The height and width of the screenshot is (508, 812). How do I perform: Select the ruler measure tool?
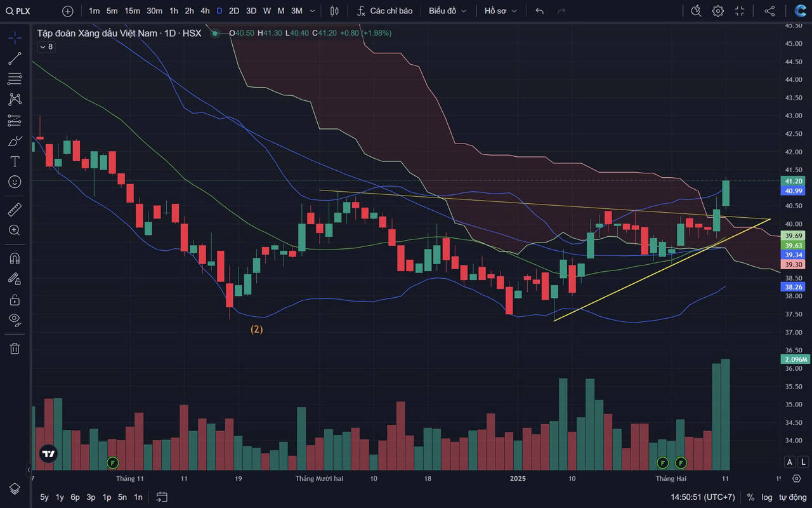coord(15,209)
